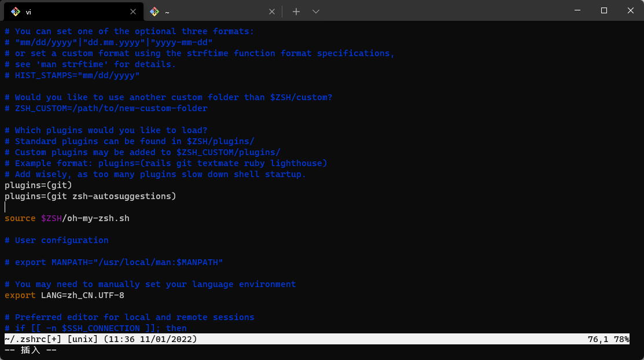The image size is (644, 360).
Task: Switch to the ~ terminal tab
Action: pyautogui.click(x=212, y=12)
